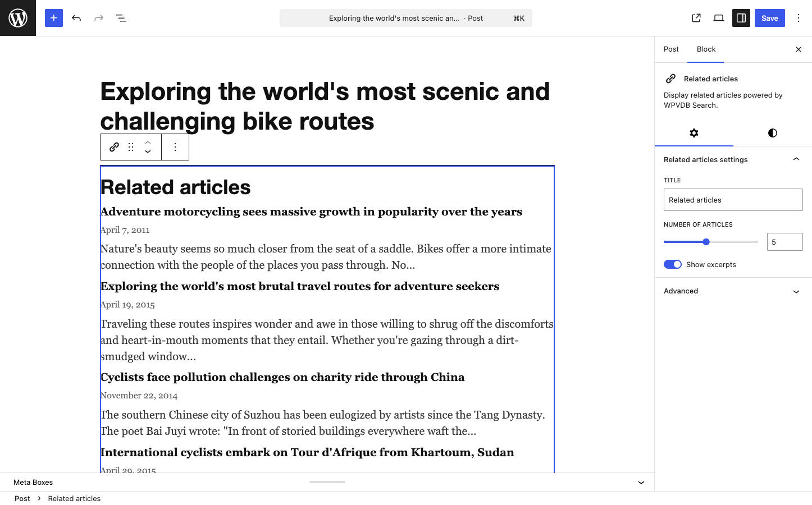This screenshot has height=505, width=812.
Task: Click the WordPress logo to view posts
Action: point(18,18)
